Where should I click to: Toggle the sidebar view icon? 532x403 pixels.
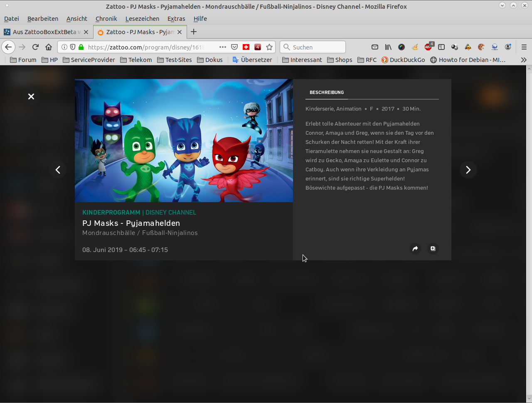point(441,47)
